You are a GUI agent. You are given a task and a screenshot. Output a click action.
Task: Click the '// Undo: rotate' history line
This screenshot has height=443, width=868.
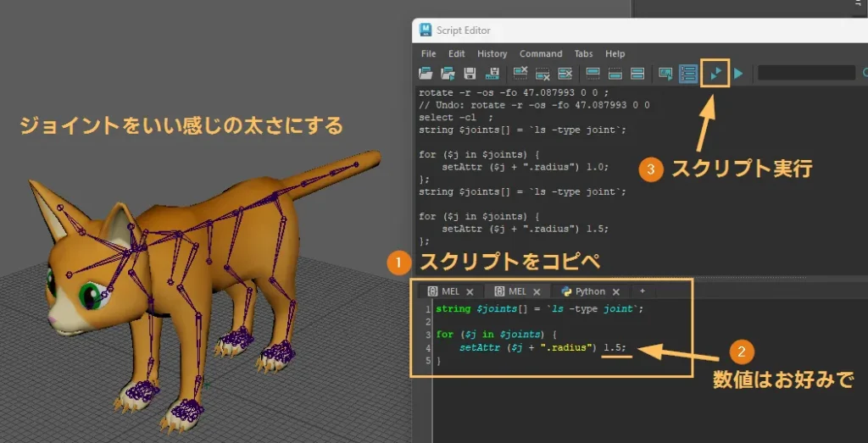pos(534,105)
